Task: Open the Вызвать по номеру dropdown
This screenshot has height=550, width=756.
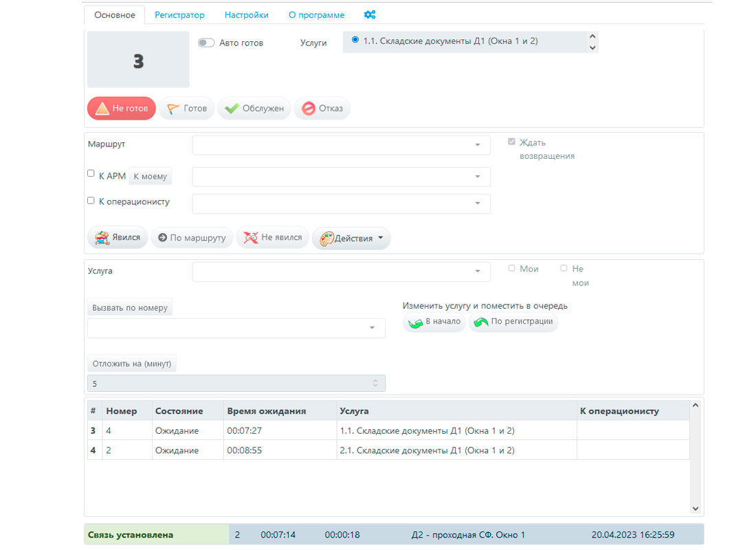Action: point(236,328)
